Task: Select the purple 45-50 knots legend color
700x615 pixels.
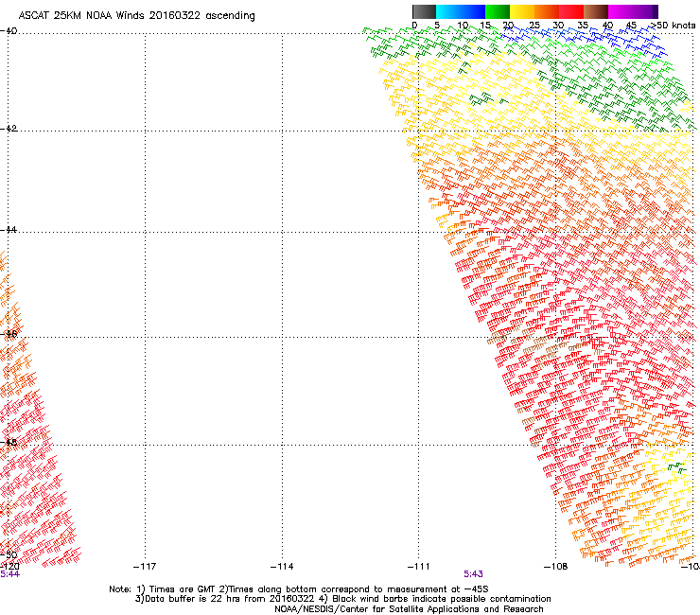Action: click(645, 11)
